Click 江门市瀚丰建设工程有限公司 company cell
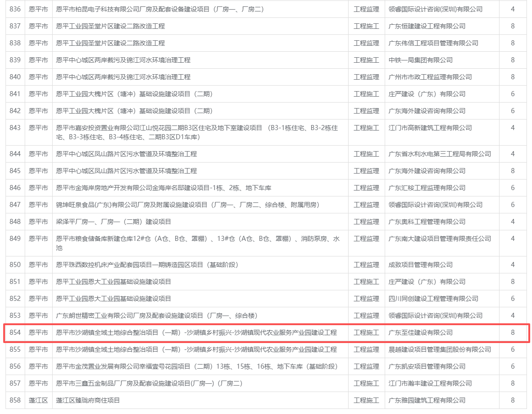Viewport: 532px width, 414px height. click(x=430, y=384)
